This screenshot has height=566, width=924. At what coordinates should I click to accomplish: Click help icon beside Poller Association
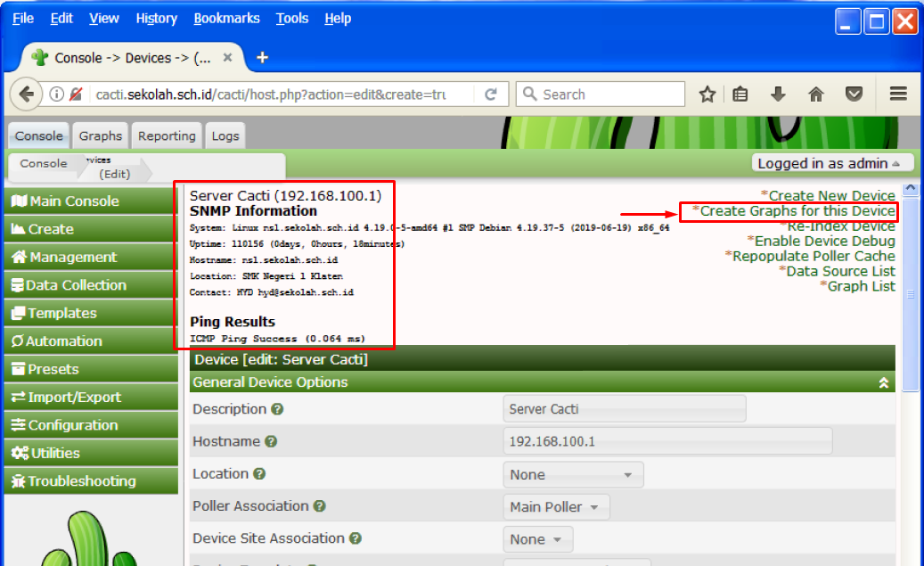[319, 506]
